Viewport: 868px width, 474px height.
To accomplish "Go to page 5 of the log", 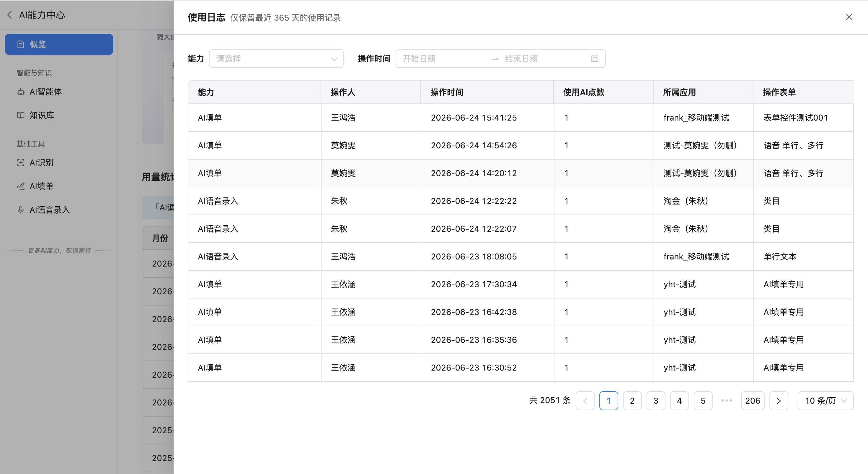I will tap(703, 401).
